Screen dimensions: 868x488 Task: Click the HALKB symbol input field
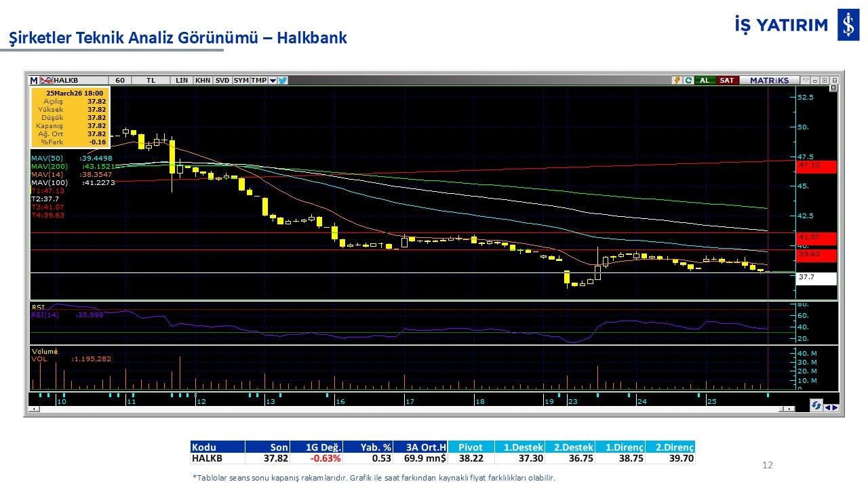(x=79, y=80)
